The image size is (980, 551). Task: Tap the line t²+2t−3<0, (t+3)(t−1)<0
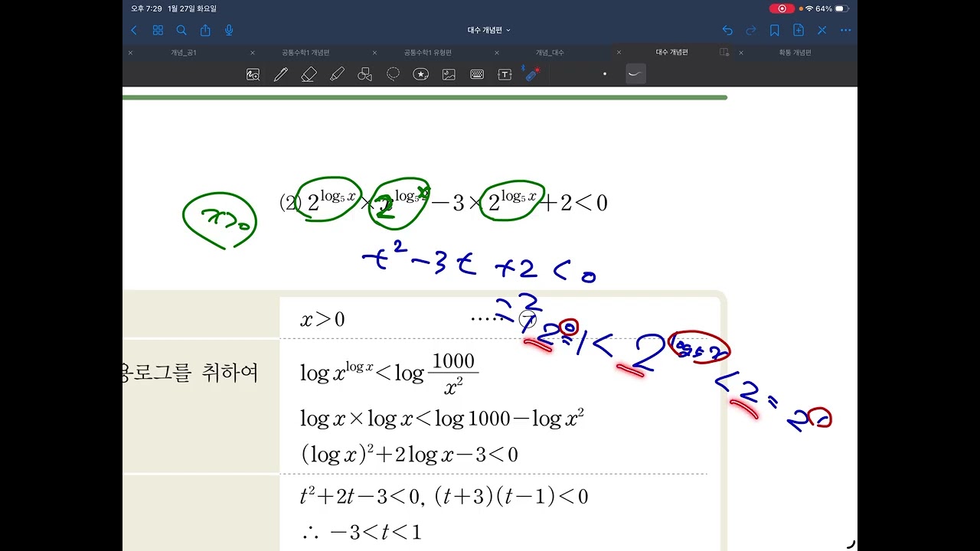[444, 497]
